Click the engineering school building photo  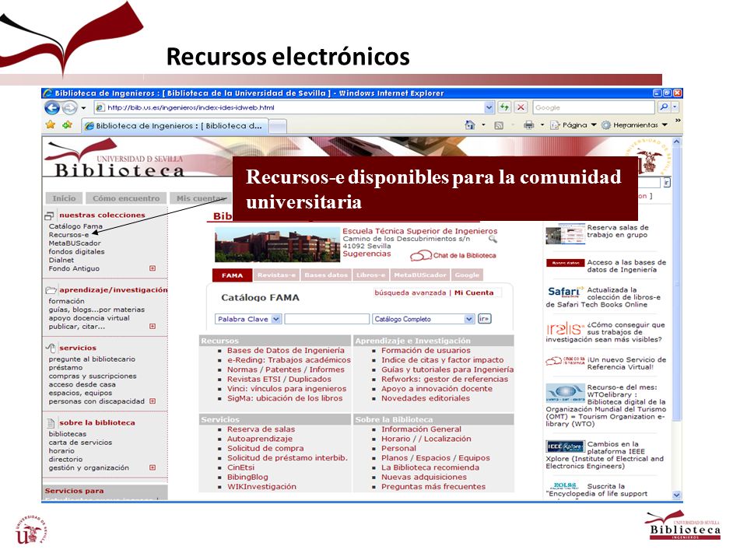277,245
